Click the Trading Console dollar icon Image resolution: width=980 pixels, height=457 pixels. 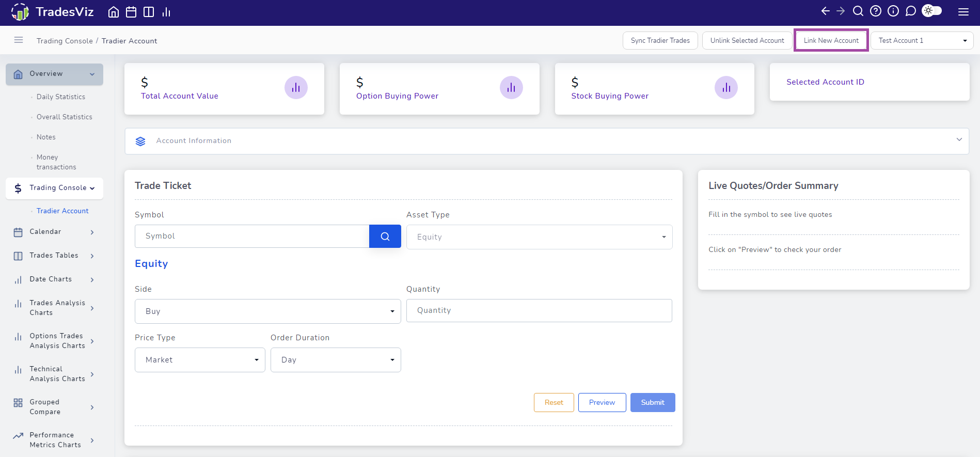(18, 188)
